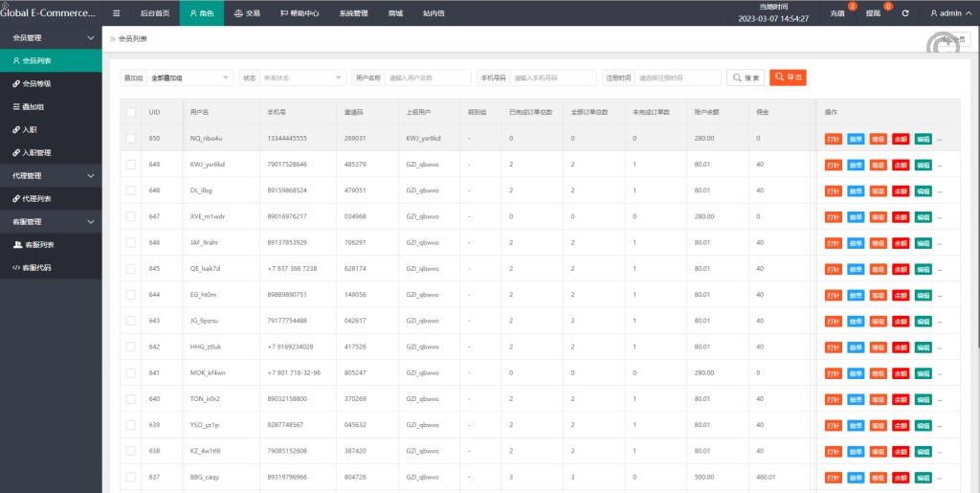Open the 叠加组 filter dropdown
980x493 pixels.
pos(189,78)
